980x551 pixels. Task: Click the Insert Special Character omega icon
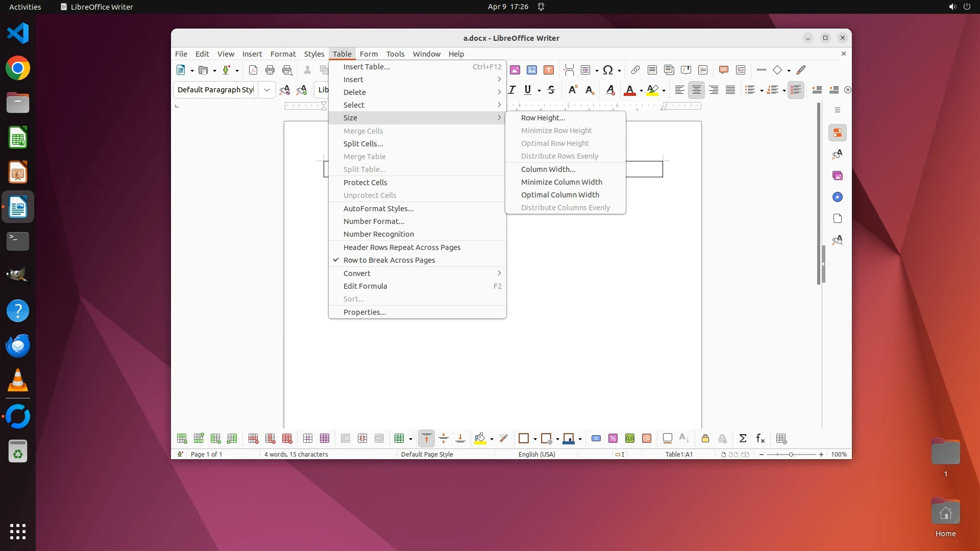(x=607, y=70)
